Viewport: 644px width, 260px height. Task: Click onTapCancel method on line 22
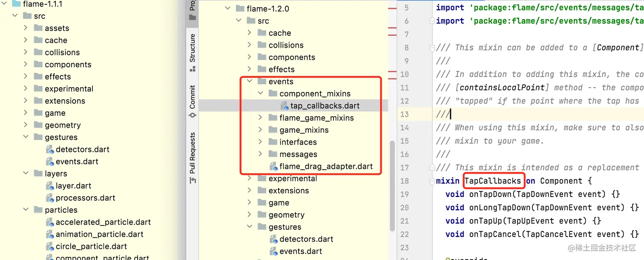pos(495,234)
